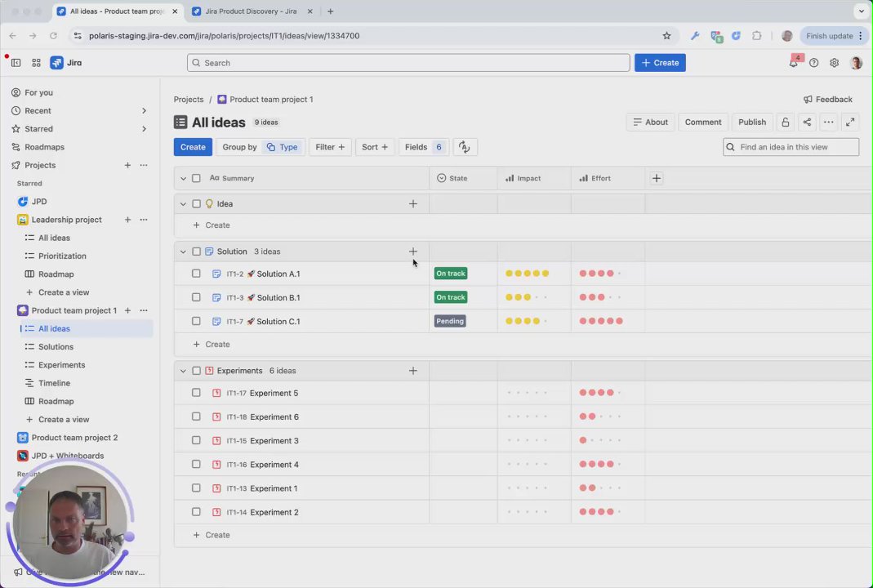The height and width of the screenshot is (588, 873).
Task: Open Timeline view in sidebar
Action: [x=54, y=383]
